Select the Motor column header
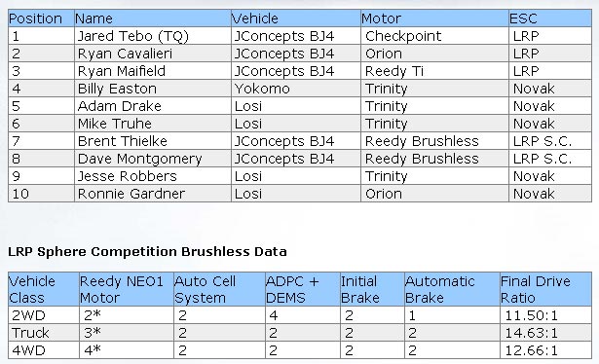599x364 pixels. point(434,18)
